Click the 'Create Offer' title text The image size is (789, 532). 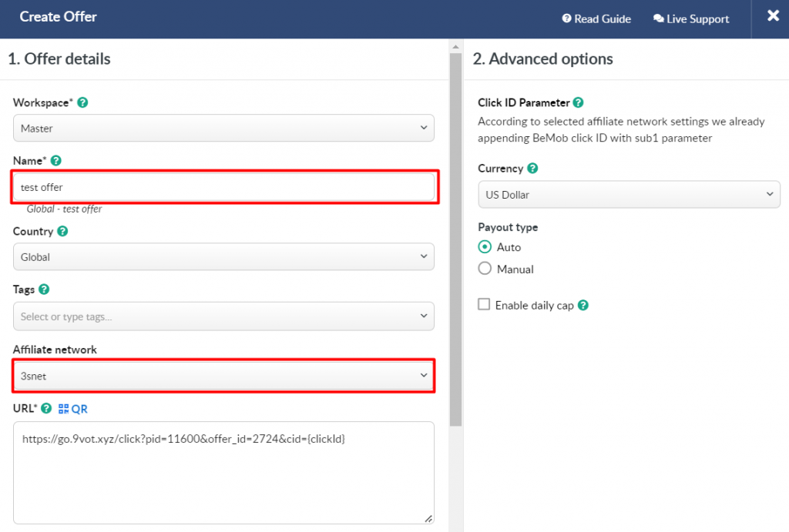tap(58, 17)
